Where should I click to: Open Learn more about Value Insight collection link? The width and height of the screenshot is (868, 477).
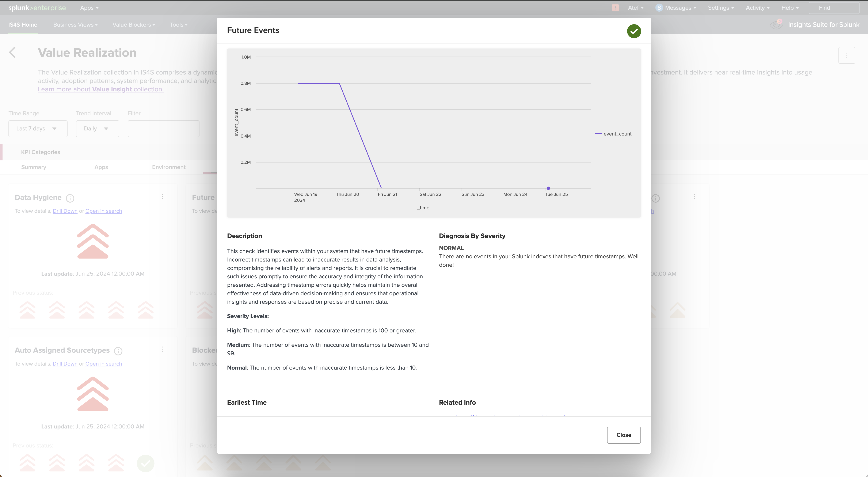(101, 89)
